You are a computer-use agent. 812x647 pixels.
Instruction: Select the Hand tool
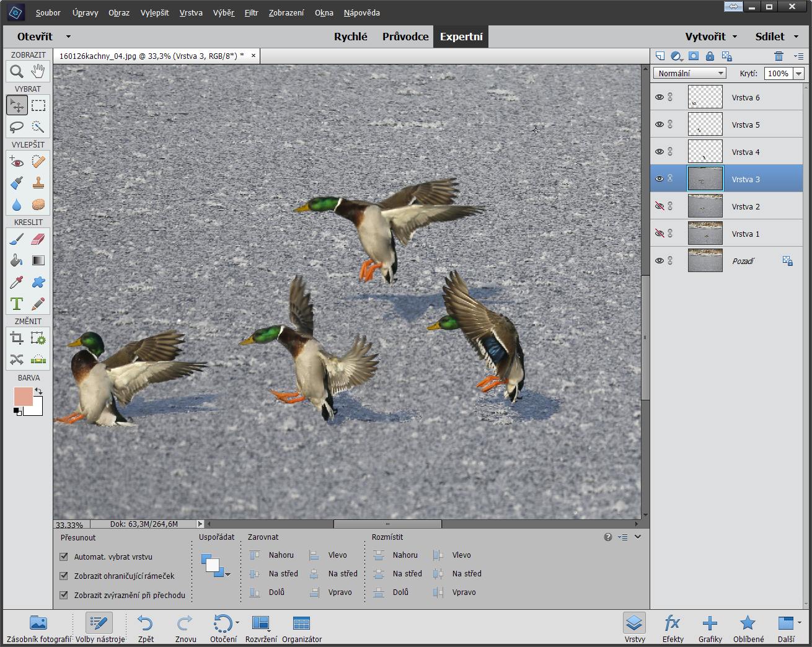[x=38, y=71]
